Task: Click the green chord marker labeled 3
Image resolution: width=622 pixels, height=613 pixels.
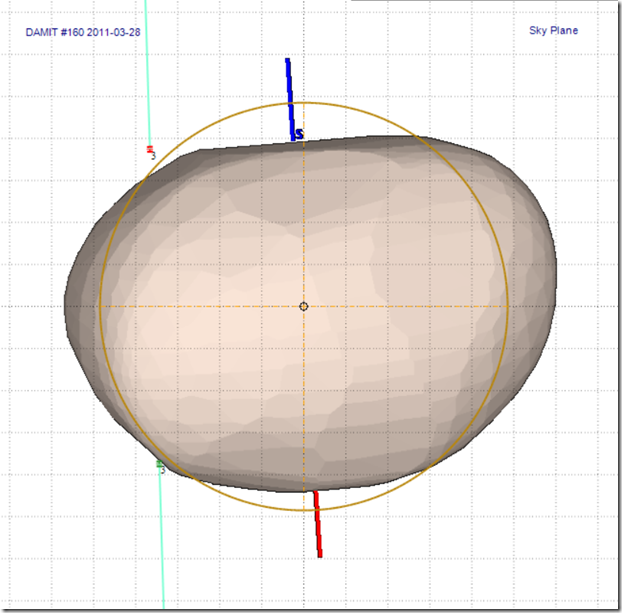Action: coord(159,465)
